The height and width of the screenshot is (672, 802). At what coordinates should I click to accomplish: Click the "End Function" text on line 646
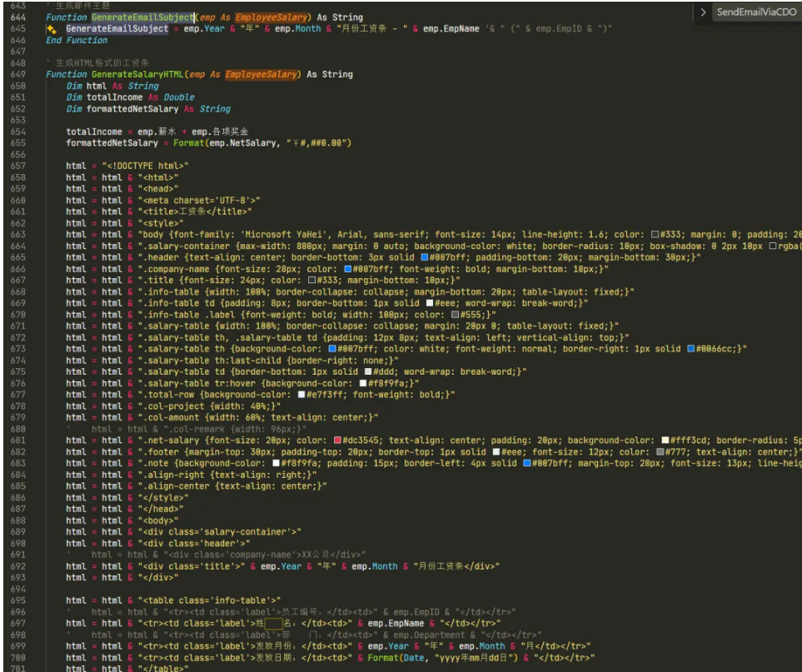tap(77, 41)
